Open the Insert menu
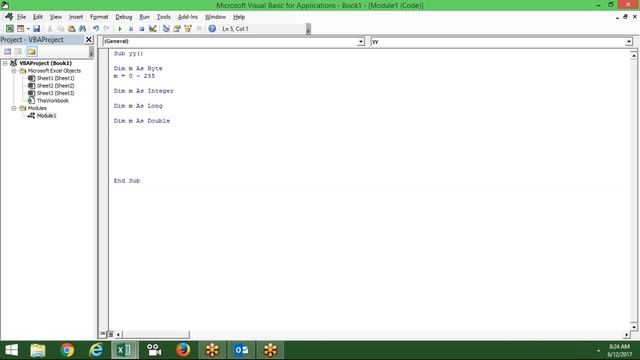 coord(76,17)
